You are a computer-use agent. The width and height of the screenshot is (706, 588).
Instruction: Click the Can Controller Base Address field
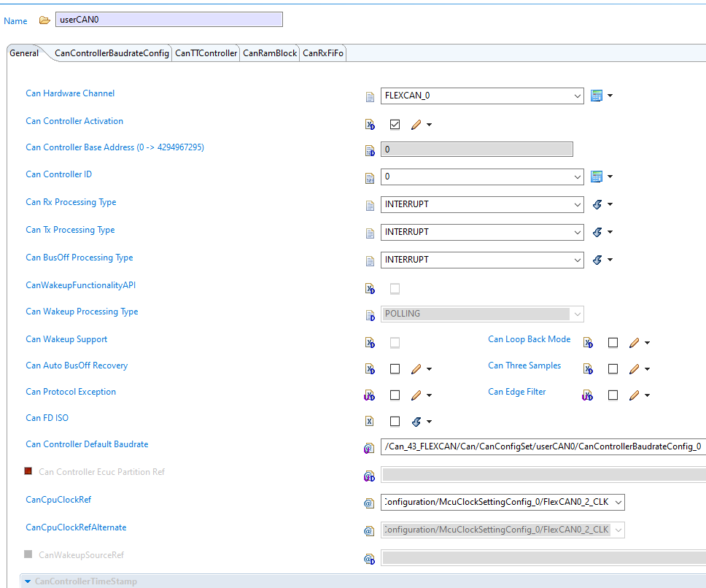477,150
